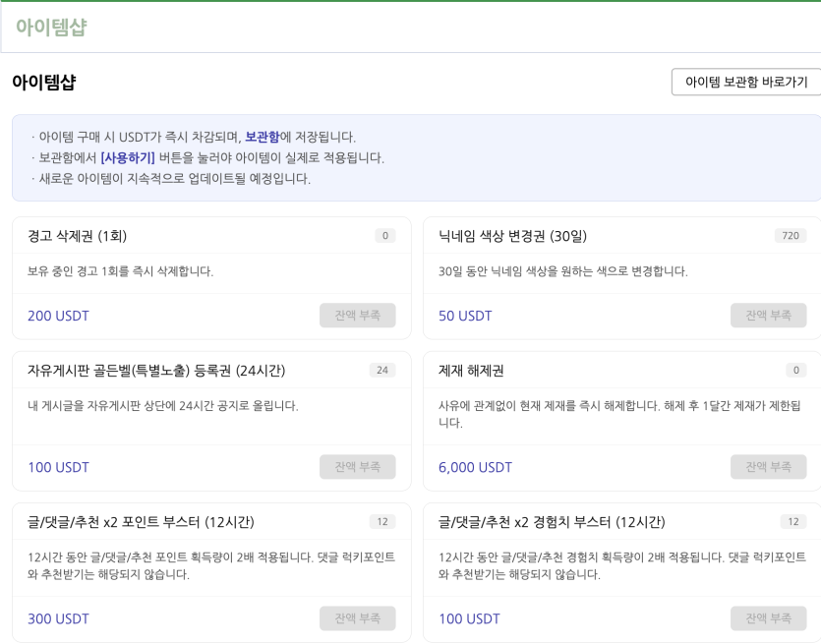The width and height of the screenshot is (821, 644).
Task: Click 잔액 부족 button for 포인트 부스터
Action: click(358, 618)
